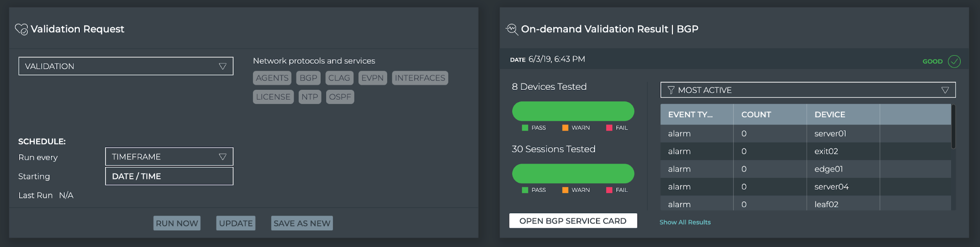Viewport: 980px width, 247px height.
Task: Toggle the EVPN protocol chip
Action: coord(372,78)
